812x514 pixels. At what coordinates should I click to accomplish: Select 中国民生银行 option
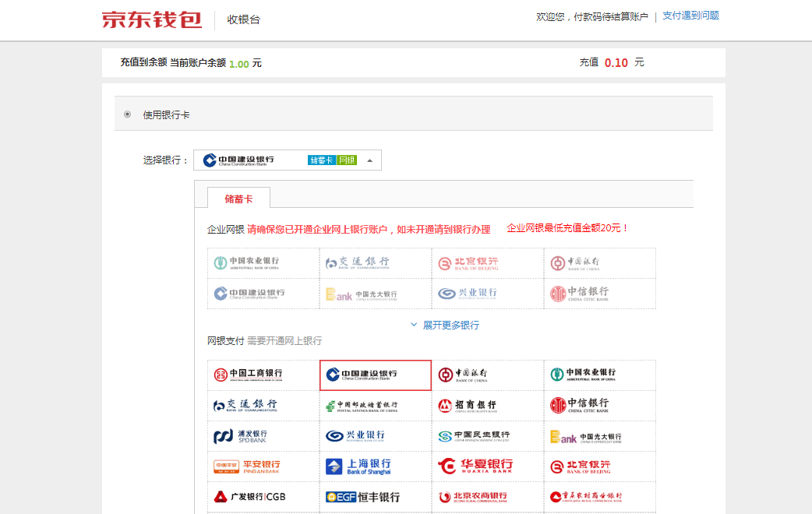click(x=488, y=436)
